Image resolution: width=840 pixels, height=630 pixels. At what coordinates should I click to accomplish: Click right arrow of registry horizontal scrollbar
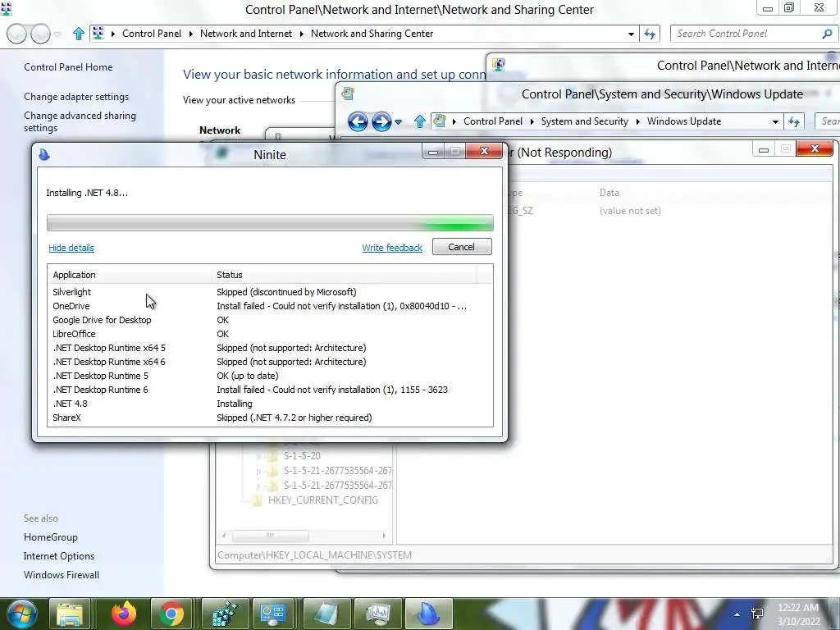pyautogui.click(x=384, y=535)
